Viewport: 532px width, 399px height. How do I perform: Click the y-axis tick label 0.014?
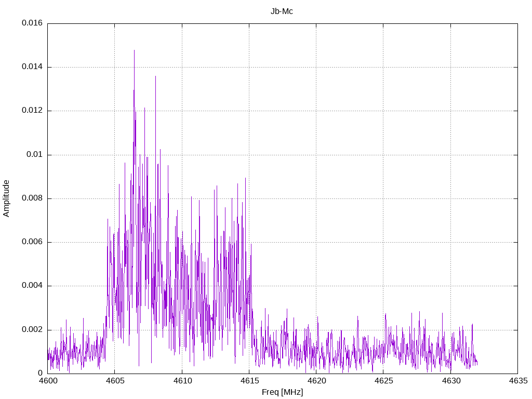tap(32, 67)
